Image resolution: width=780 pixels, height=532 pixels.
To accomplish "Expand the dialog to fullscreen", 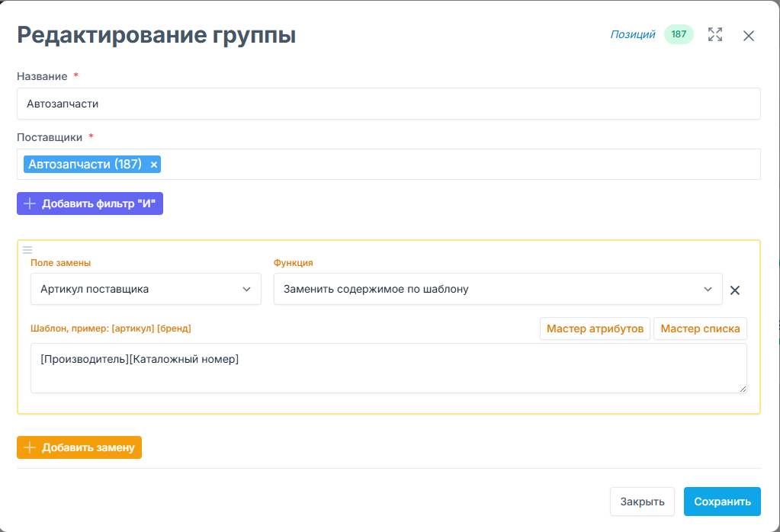I will coord(714,35).
